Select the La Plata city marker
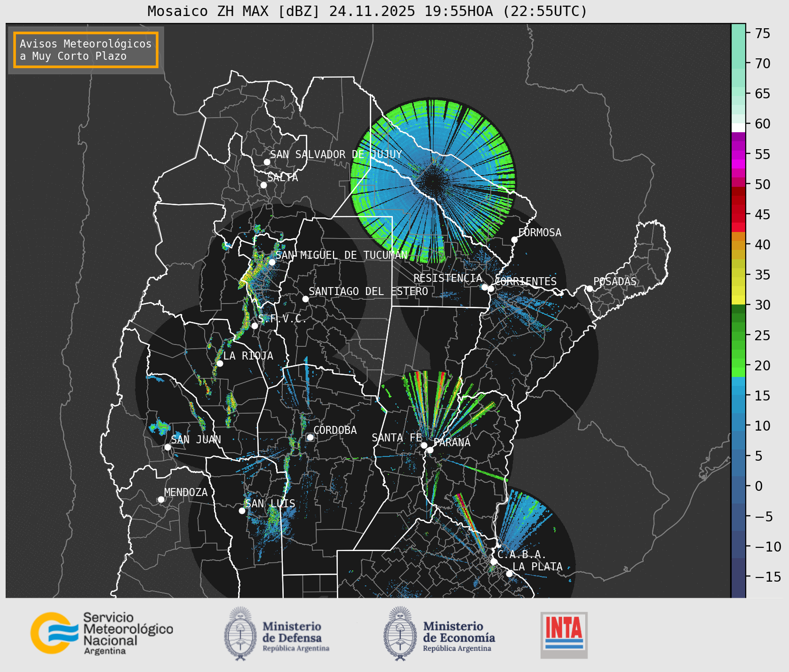789x672 pixels. point(509,573)
